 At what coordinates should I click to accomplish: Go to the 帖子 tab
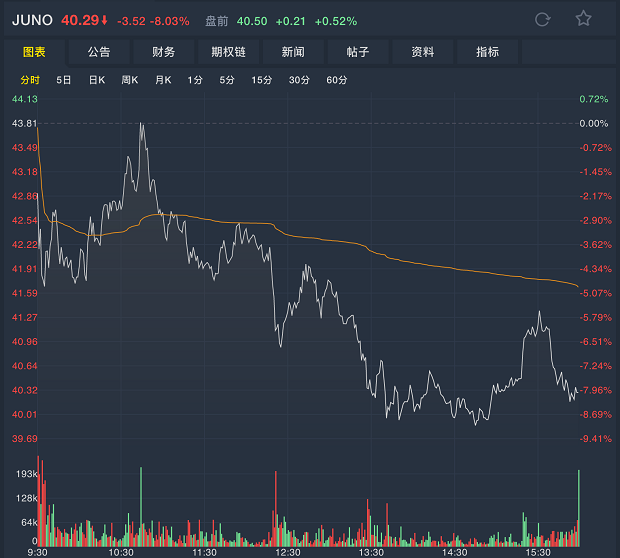358,53
